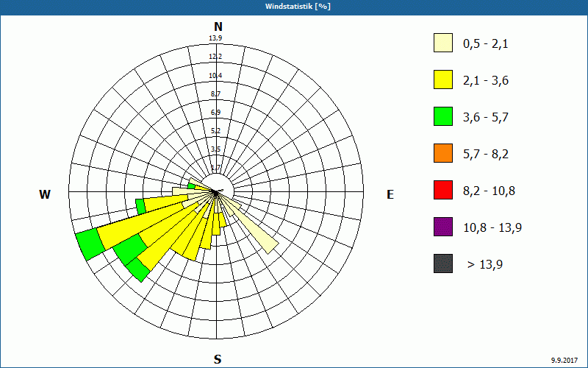Click the 12,2 radial axis value

(x=215, y=57)
